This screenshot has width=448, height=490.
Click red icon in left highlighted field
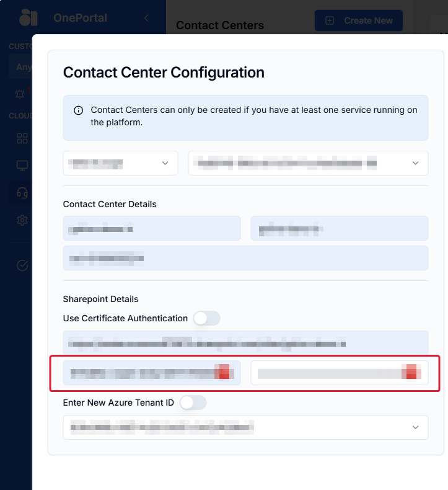pyautogui.click(x=224, y=372)
